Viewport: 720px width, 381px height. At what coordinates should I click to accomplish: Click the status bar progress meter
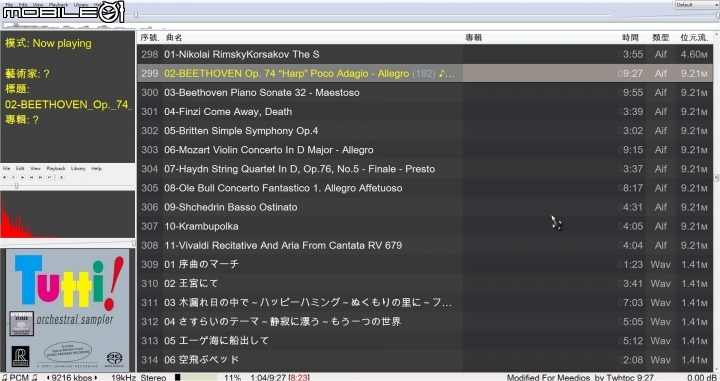(196, 377)
